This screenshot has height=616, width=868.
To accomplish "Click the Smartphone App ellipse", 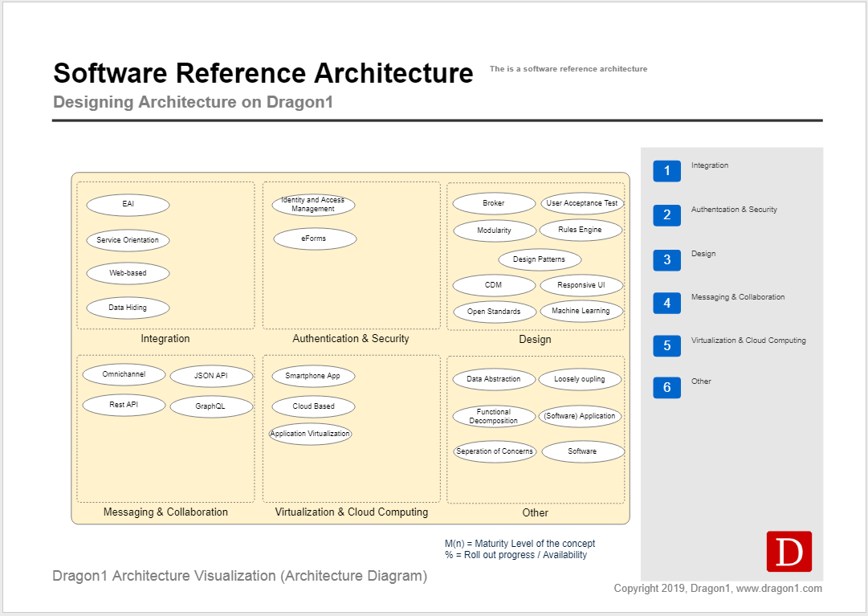I will [314, 375].
